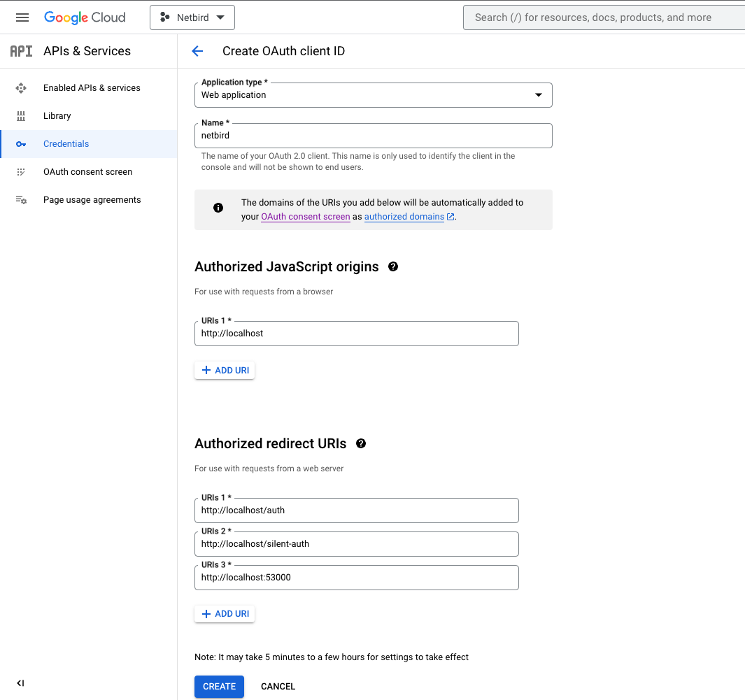This screenshot has height=700, width=745.
Task: Open help for Authorized redirect URIs
Action: (361, 443)
